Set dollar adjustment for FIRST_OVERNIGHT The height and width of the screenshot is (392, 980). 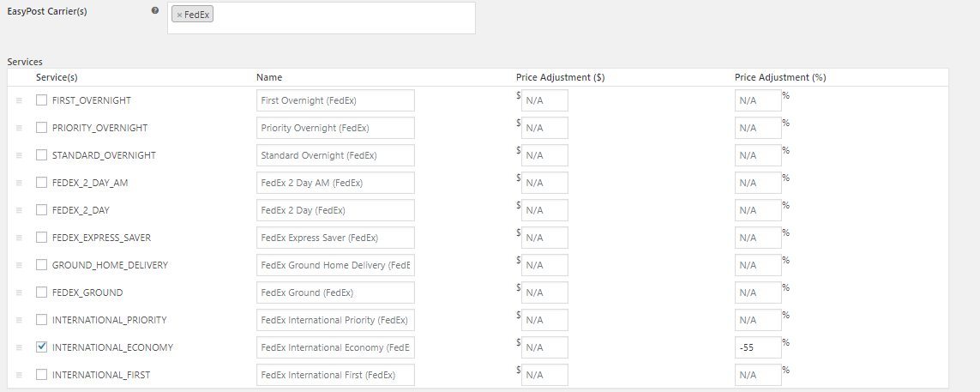click(545, 100)
